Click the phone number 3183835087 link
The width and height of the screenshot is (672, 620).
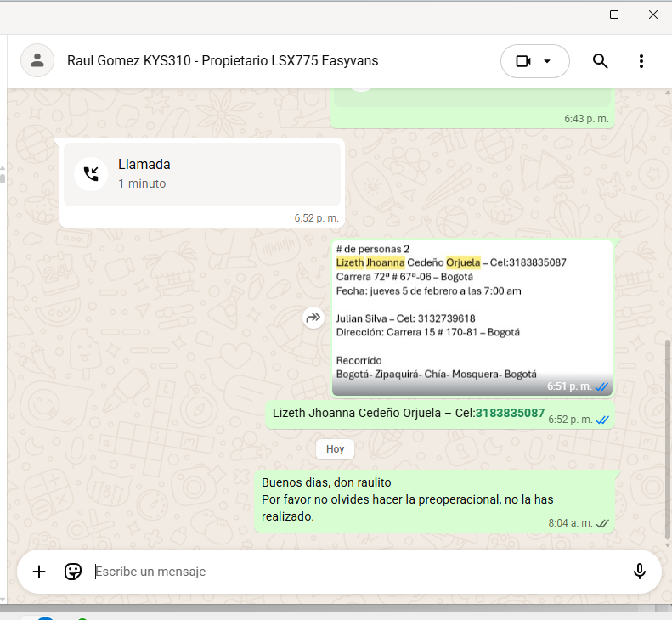[510, 413]
